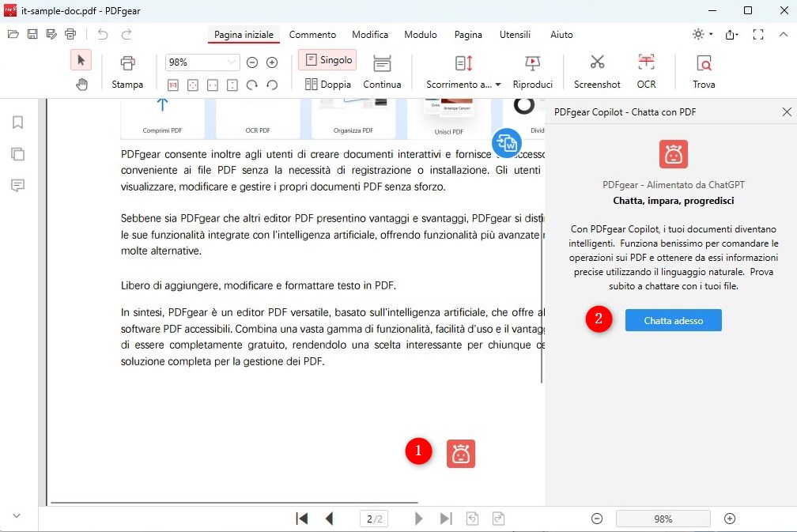Go to the previous page
The height and width of the screenshot is (532, 797).
pyautogui.click(x=330, y=519)
